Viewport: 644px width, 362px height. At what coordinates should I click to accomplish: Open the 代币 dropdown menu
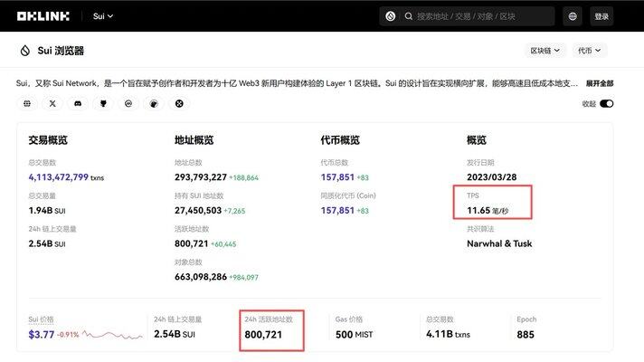click(590, 51)
